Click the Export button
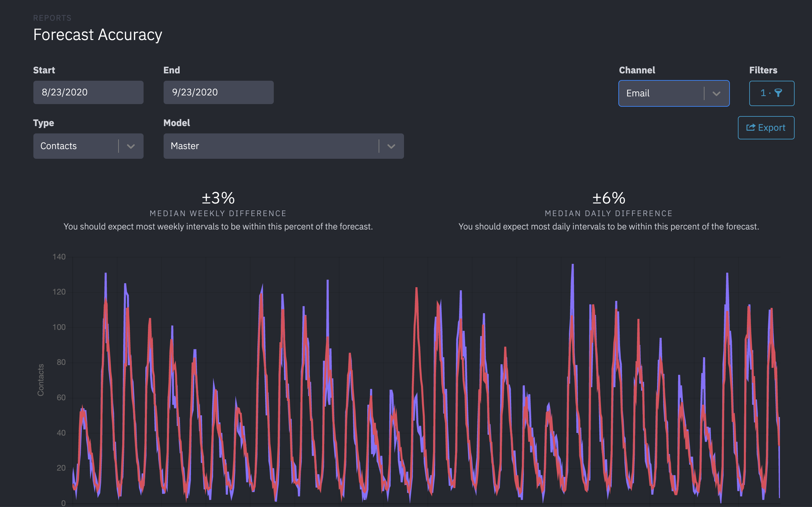Viewport: 812px width, 507px height. [766, 127]
